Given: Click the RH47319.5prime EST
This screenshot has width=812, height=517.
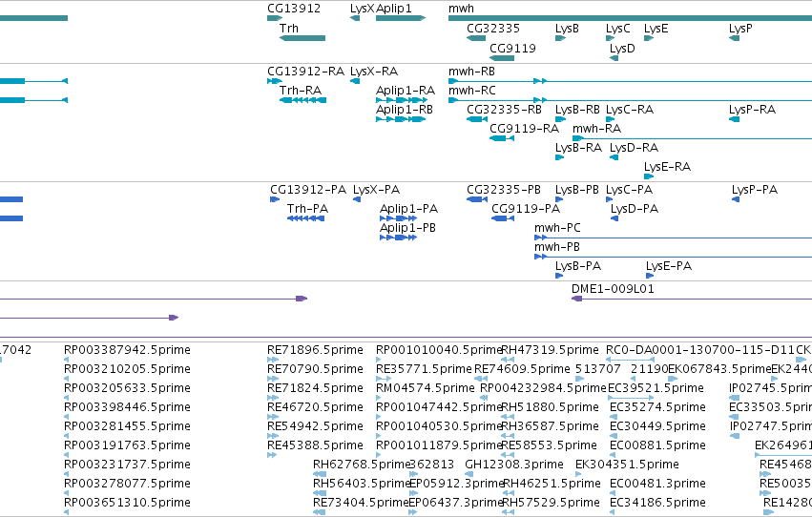Looking at the screenshot, I should 550,350.
